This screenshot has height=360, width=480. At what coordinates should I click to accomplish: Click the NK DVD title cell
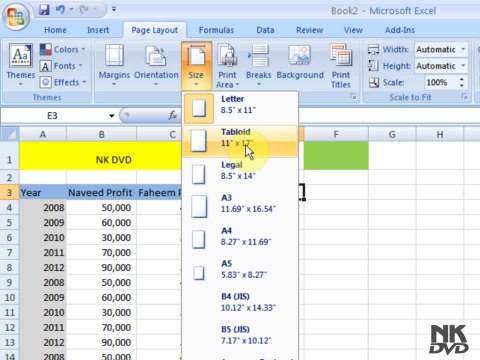tap(101, 156)
